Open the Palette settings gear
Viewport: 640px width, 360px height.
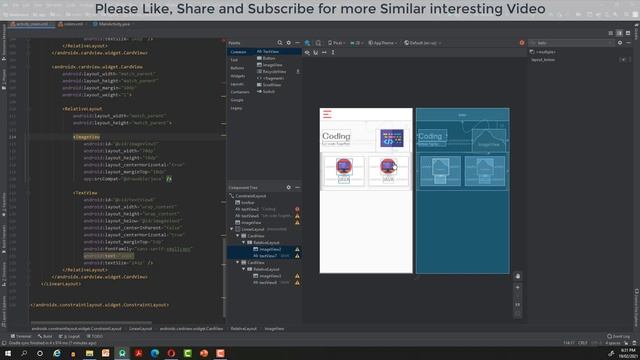[x=289, y=42]
